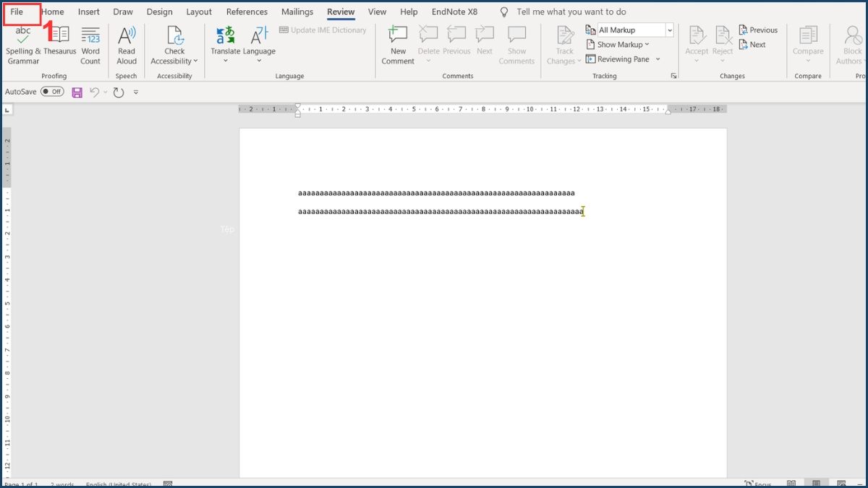Save the document via Quick Access toolbar
868x488 pixels.
pos(77,91)
